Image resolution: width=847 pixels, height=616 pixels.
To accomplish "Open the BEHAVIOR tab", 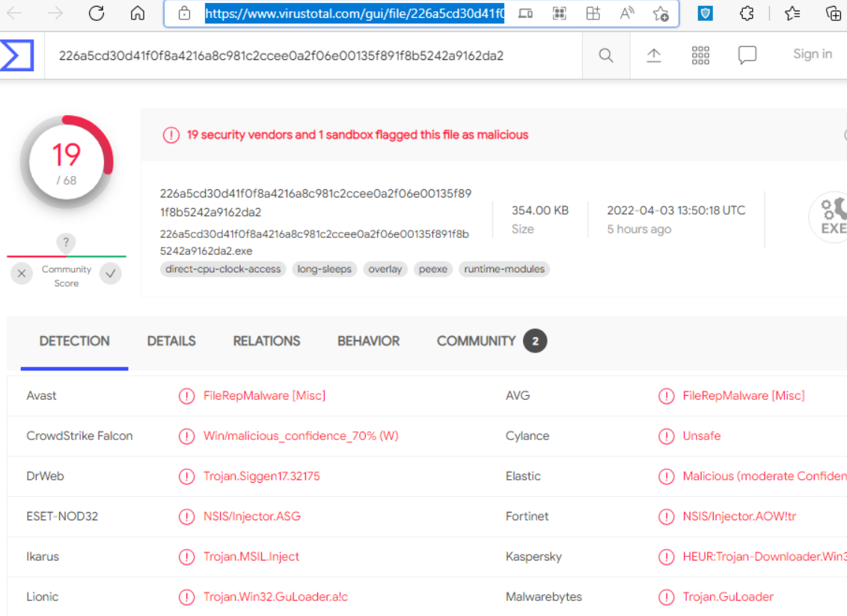I will (368, 341).
